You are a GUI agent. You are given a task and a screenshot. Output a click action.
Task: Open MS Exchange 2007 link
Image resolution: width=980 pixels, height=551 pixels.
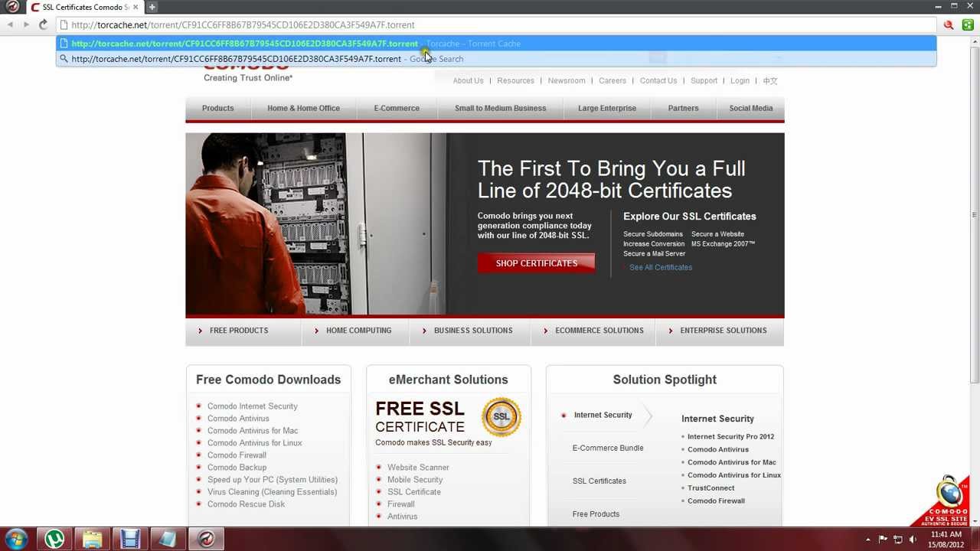pyautogui.click(x=723, y=244)
